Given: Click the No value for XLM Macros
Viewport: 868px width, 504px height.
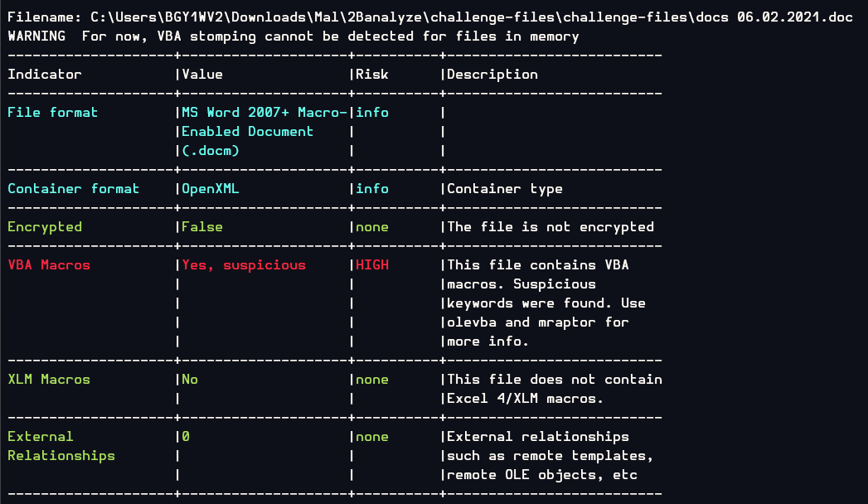Looking at the screenshot, I should (x=190, y=380).
